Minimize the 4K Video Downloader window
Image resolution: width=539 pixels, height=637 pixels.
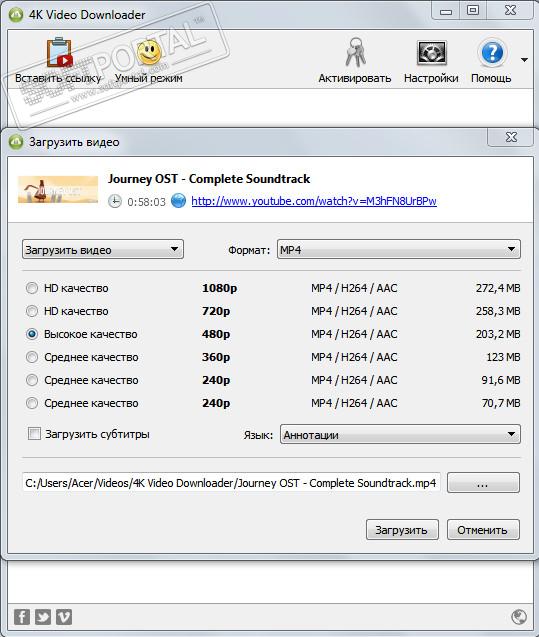446,11
